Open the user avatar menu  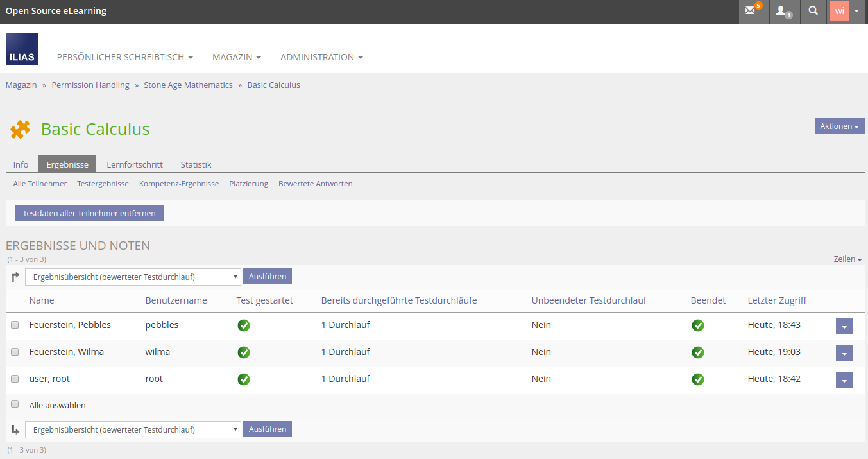[846, 11]
